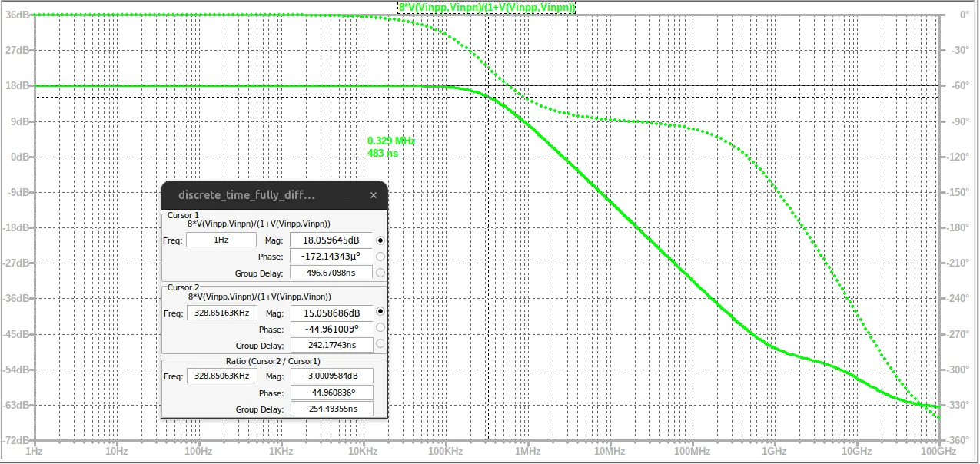Click Ratio Phase field -44.960836°
980x464 pixels.
331,393
